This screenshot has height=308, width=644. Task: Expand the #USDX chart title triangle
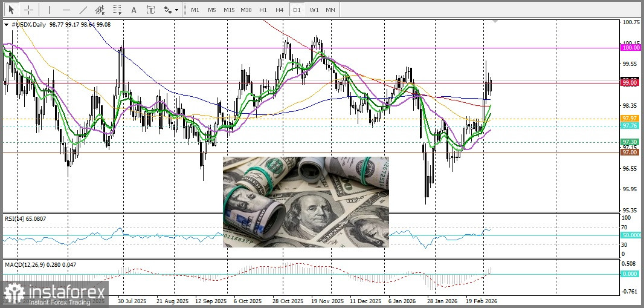coord(7,25)
